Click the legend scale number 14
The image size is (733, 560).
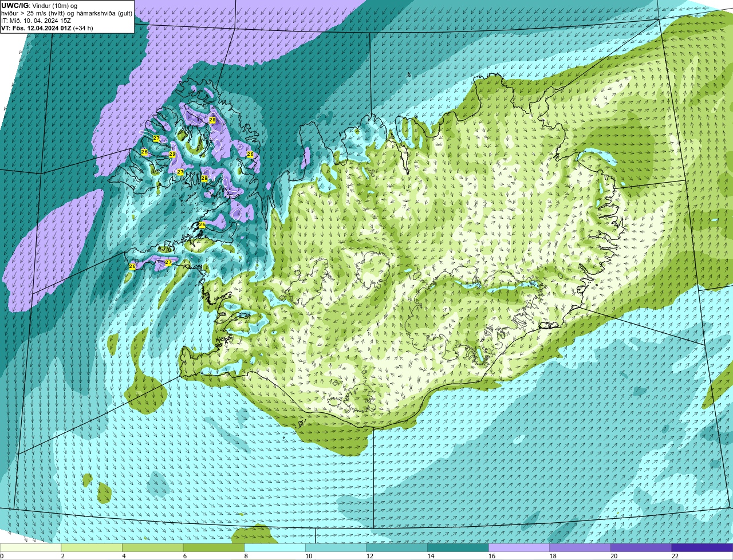click(x=431, y=556)
